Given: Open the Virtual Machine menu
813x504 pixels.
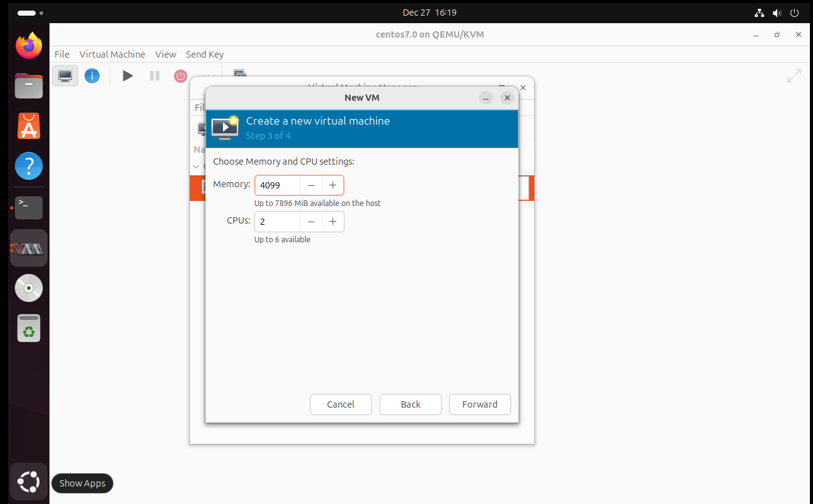Looking at the screenshot, I should (x=112, y=54).
